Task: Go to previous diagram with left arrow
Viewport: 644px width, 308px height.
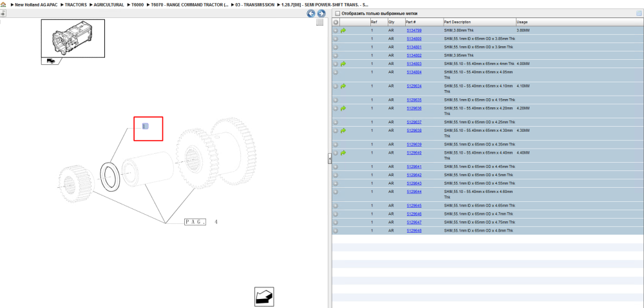Action: (311, 14)
